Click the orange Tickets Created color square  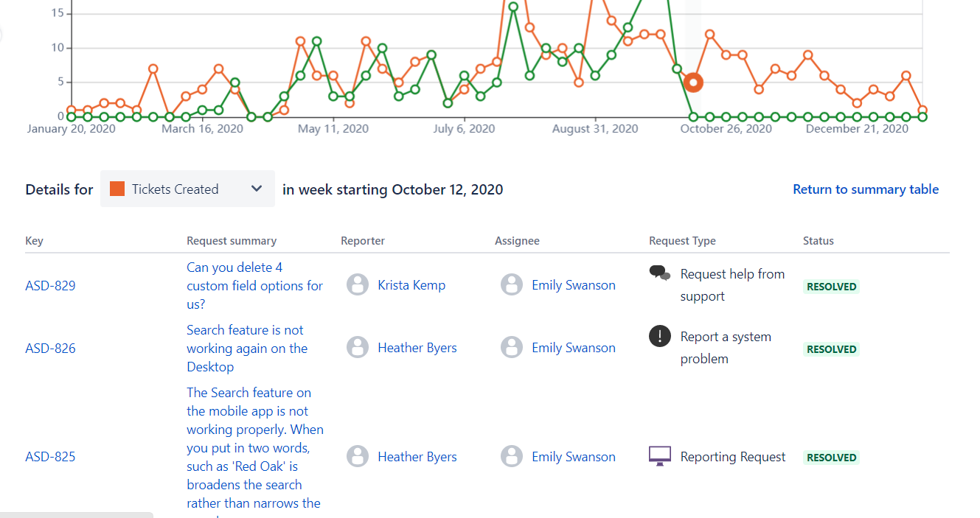coord(117,189)
